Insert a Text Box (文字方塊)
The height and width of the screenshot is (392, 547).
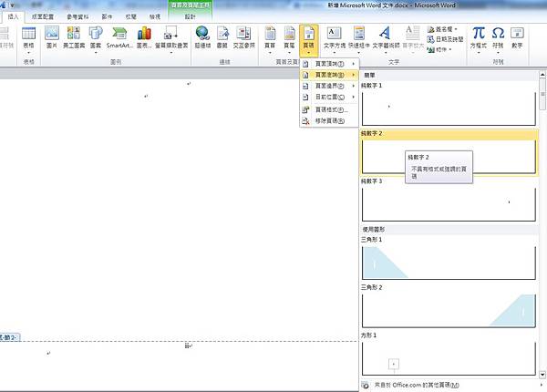tap(335, 39)
